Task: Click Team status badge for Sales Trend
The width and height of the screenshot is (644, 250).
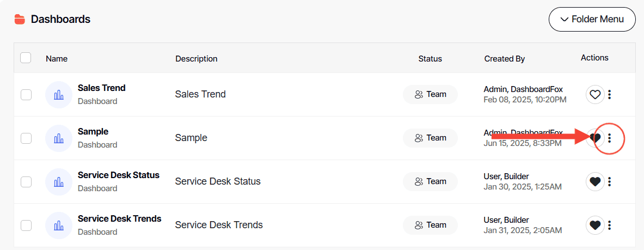Action: [x=430, y=94]
